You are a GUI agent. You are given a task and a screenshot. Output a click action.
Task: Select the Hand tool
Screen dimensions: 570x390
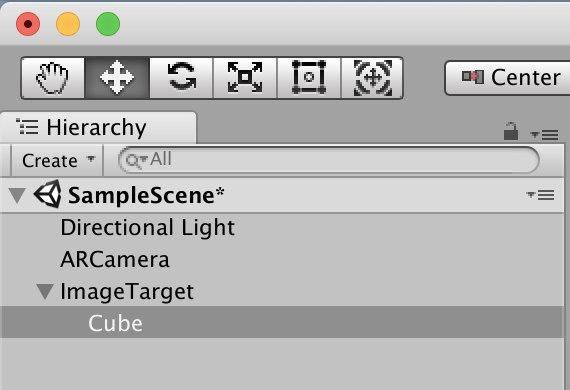[x=53, y=78]
